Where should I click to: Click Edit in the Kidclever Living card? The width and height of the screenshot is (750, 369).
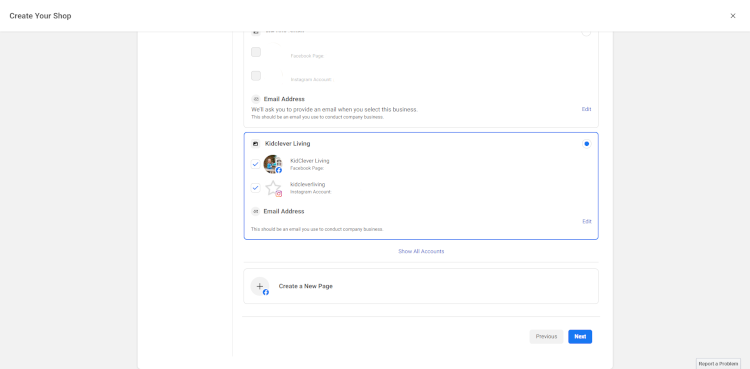tap(586, 222)
